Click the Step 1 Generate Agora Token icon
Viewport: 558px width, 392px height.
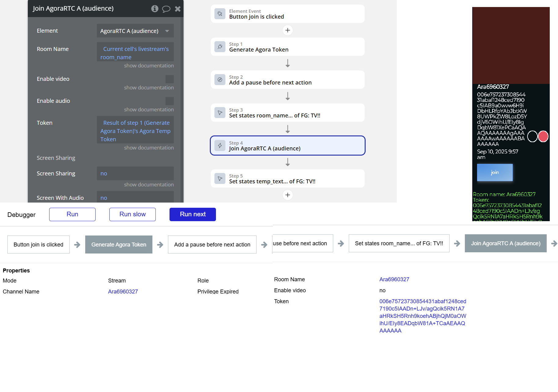[220, 47]
